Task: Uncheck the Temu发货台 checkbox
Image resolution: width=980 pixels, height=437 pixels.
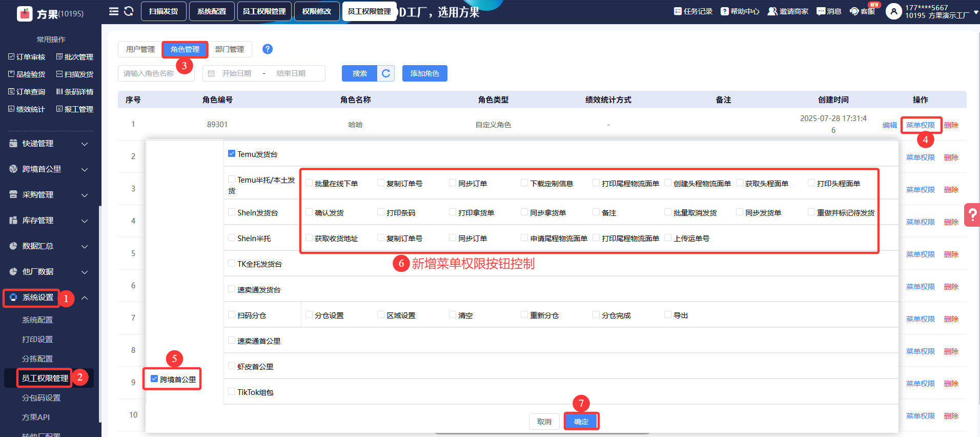Action: tap(232, 153)
